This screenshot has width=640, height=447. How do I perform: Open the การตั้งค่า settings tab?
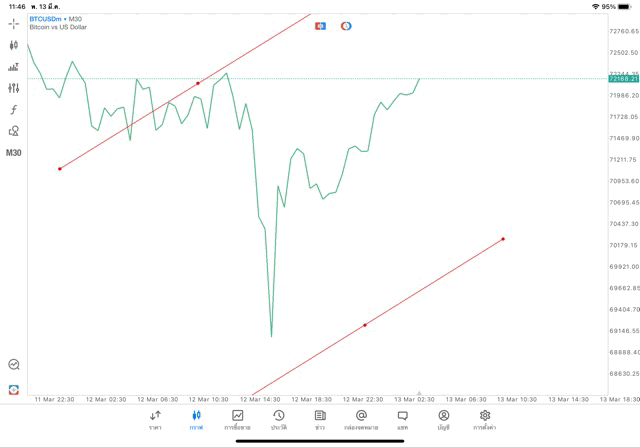coord(484,420)
